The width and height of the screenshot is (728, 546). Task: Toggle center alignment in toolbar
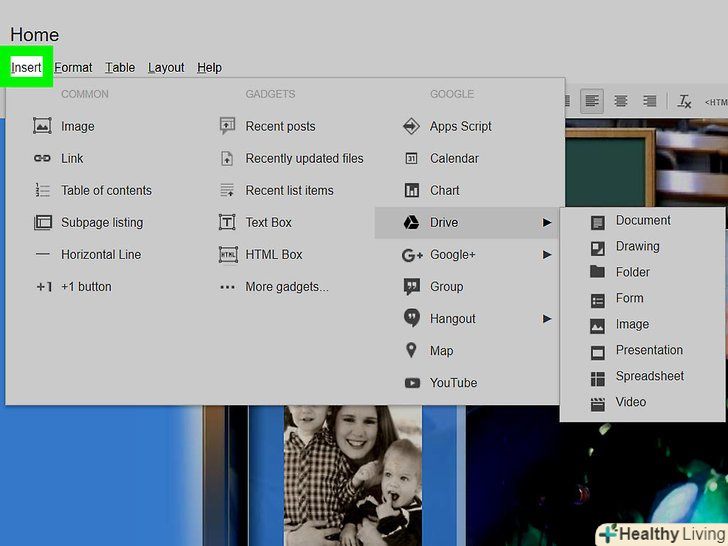(621, 101)
